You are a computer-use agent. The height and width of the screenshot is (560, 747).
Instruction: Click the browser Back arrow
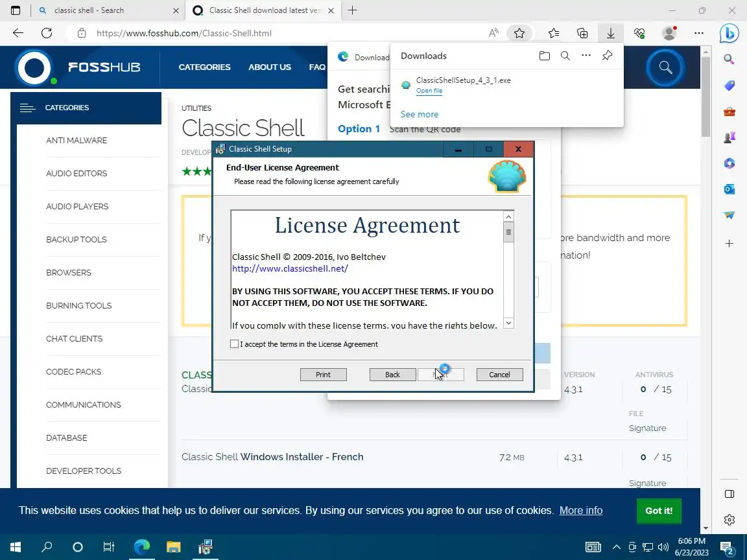coord(18,33)
